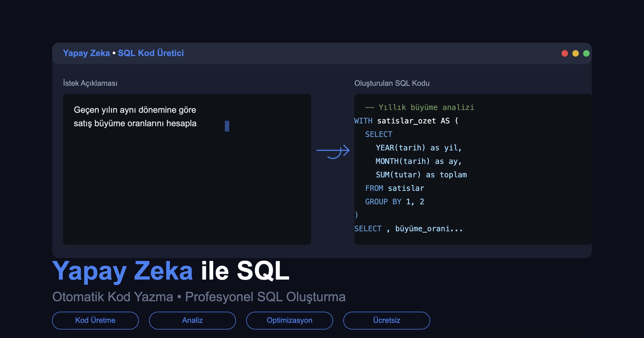
Task: Click the subtitle Profesyonel SQL Oluşturma
Action: (x=265, y=297)
